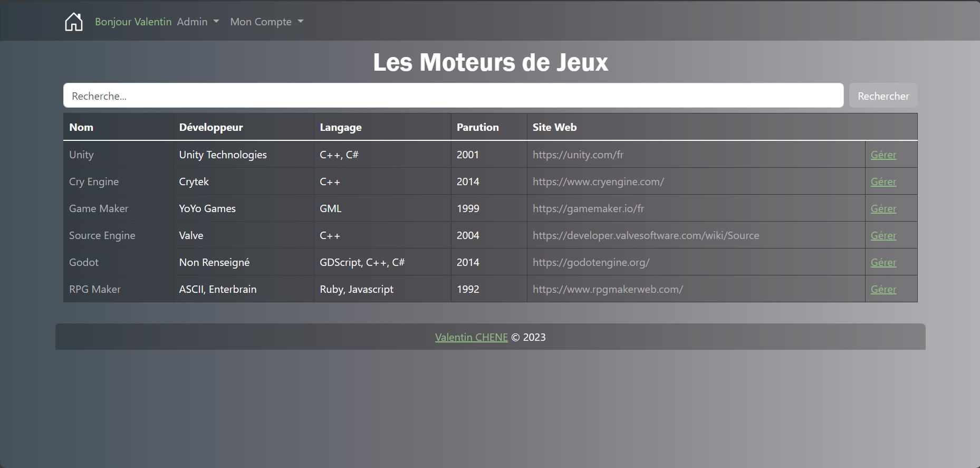Click the developer.valvesoftware.com Source URL
This screenshot has width=980, height=468.
click(x=646, y=235)
